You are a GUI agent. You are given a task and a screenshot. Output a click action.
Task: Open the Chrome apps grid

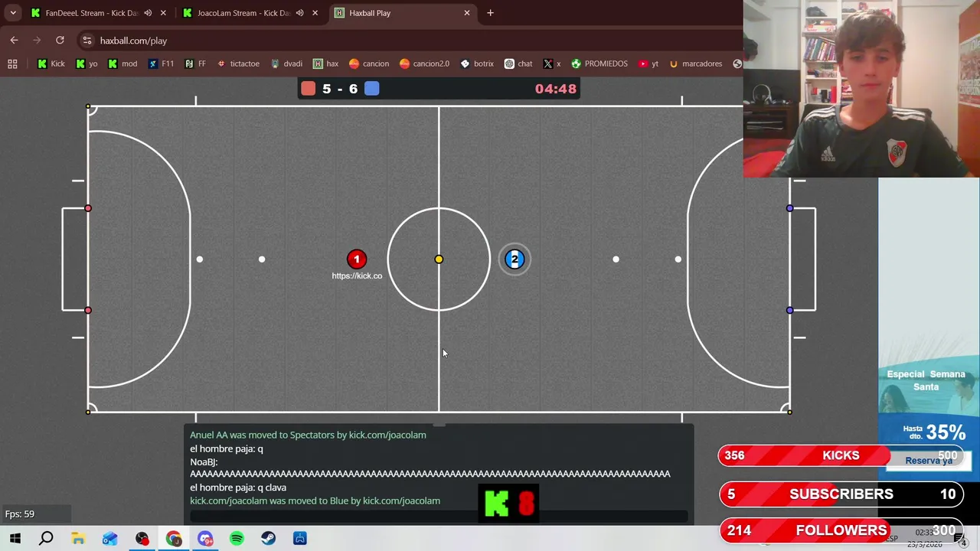coord(12,64)
